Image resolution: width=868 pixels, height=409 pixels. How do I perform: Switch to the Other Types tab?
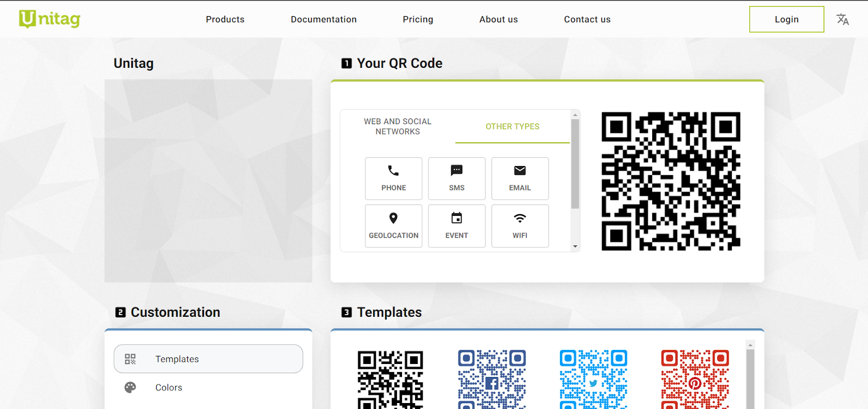(x=512, y=126)
